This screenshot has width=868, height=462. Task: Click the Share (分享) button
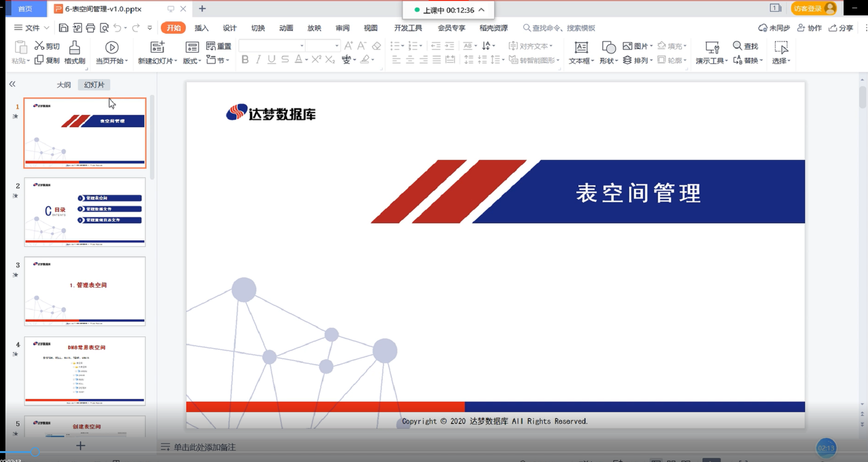(841, 28)
